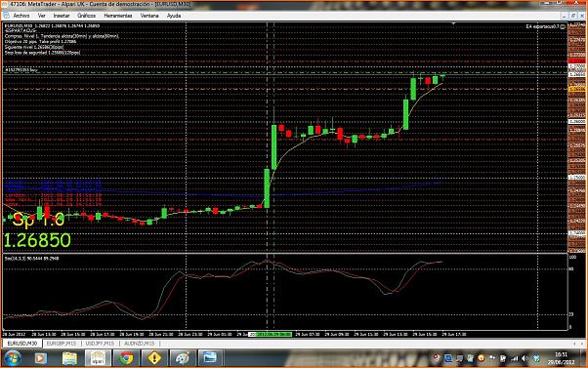The width and height of the screenshot is (588, 368).
Task: Click the 28 Jun 2012 time axis label
Action: click(14, 334)
